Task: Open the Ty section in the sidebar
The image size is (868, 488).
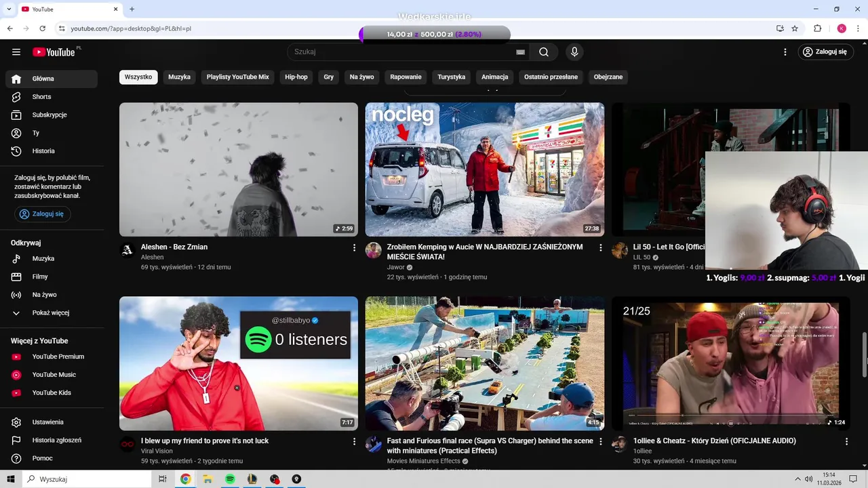Action: point(52,133)
